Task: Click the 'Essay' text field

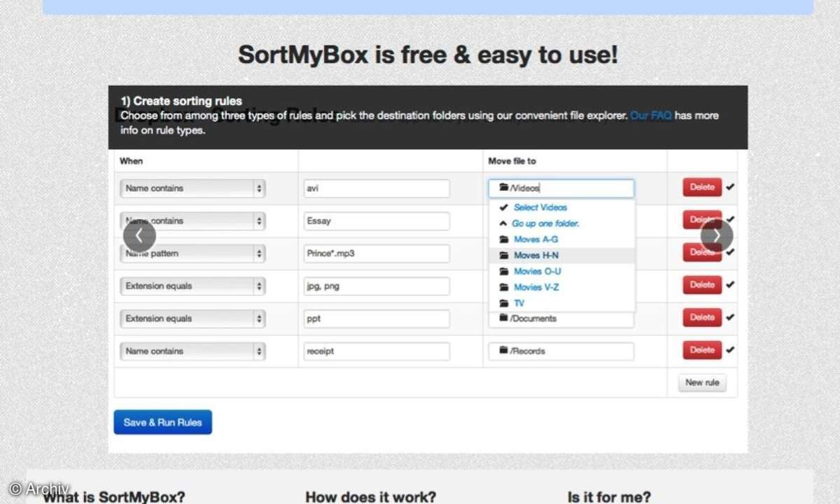Action: pos(377,221)
